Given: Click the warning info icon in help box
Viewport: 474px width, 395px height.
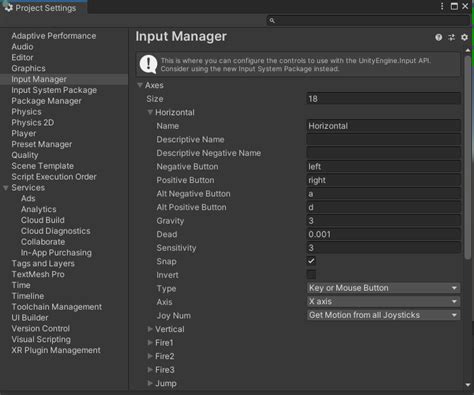Looking at the screenshot, I should pyautogui.click(x=148, y=64).
